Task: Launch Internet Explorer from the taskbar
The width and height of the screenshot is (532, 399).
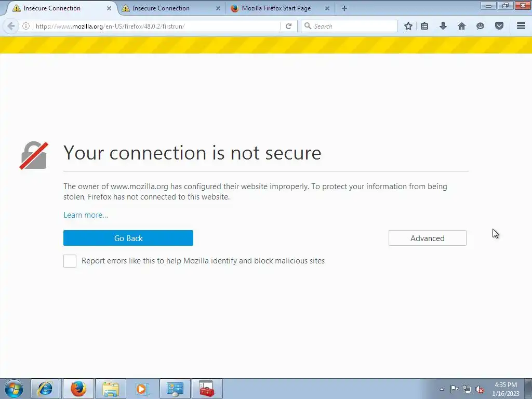Action: (45, 389)
